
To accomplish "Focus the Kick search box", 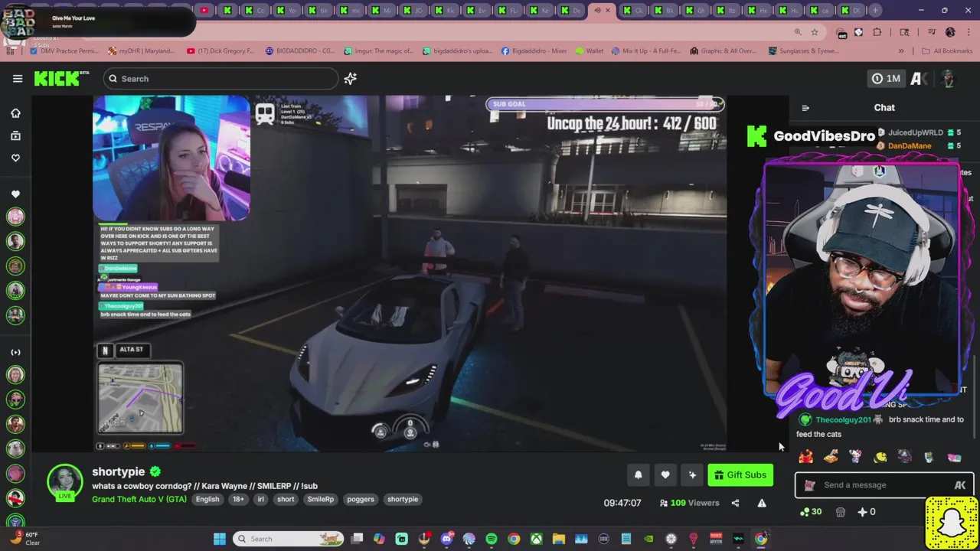I will pyautogui.click(x=220, y=79).
